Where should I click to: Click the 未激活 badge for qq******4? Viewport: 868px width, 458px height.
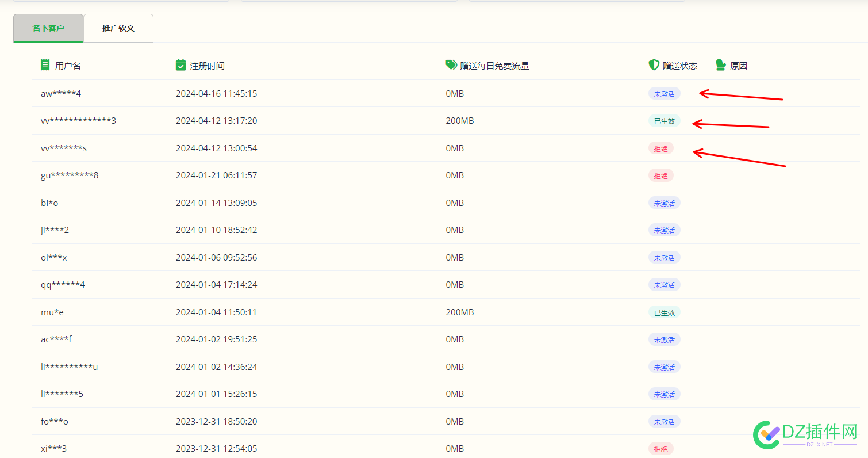(x=665, y=285)
